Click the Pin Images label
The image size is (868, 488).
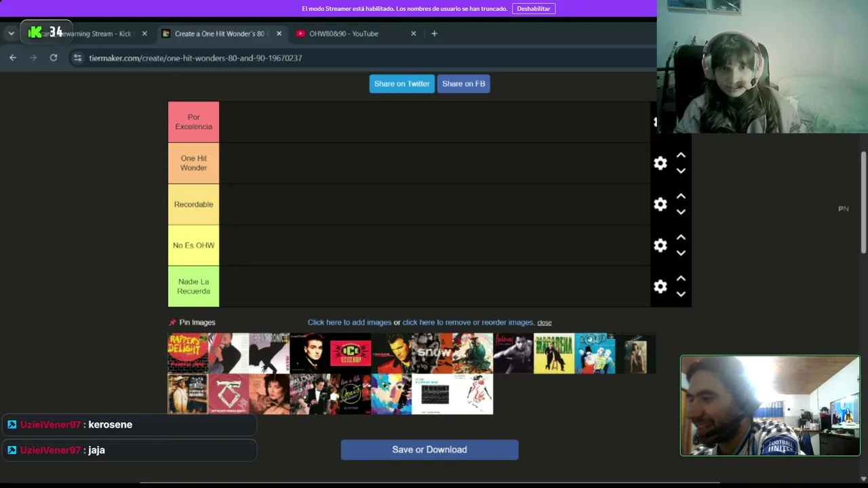(197, 323)
